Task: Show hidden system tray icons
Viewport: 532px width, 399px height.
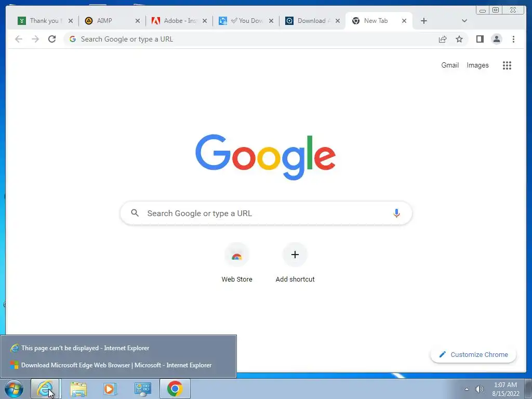Action: (x=467, y=389)
